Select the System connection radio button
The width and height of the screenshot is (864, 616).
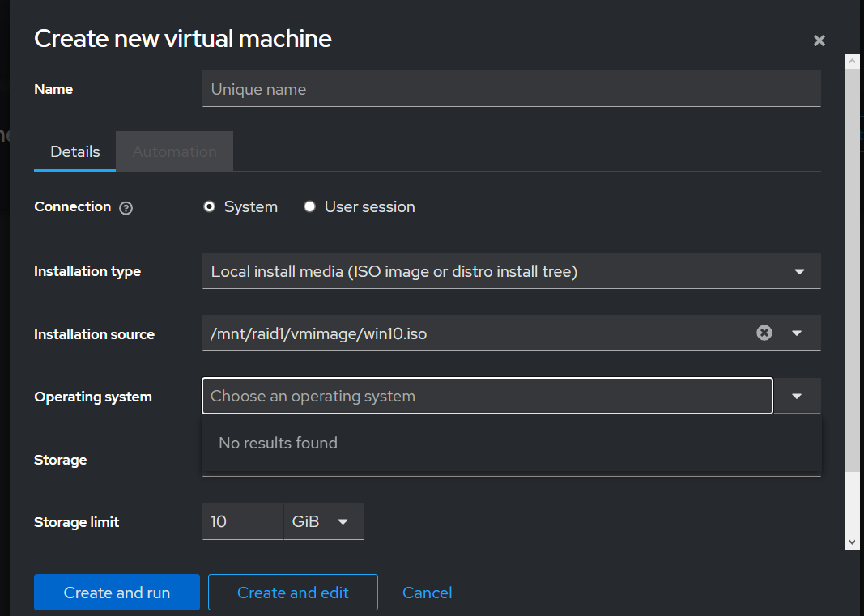pos(209,206)
